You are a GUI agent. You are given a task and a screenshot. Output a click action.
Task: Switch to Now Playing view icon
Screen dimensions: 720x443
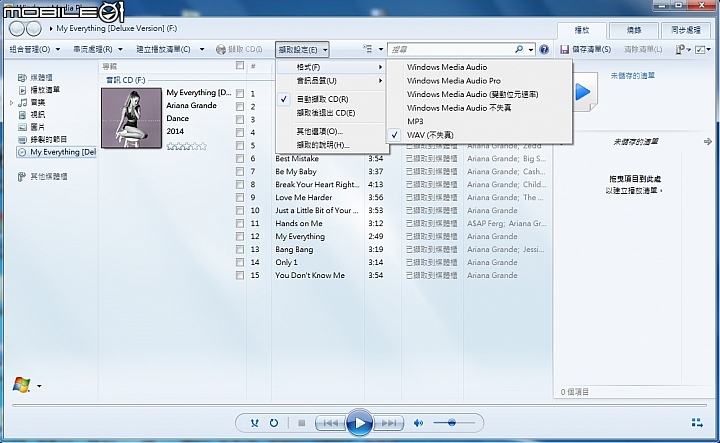[x=697, y=423]
